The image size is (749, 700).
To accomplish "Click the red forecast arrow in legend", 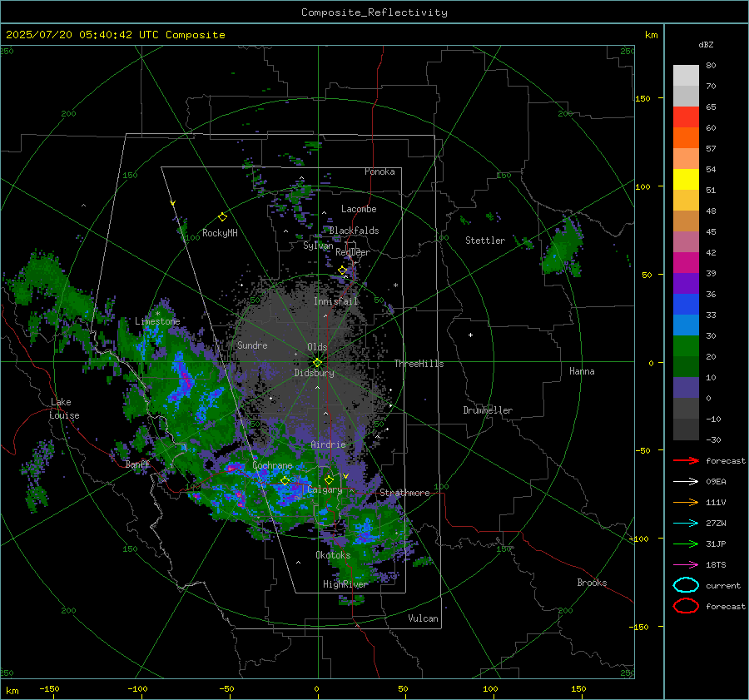I will [686, 460].
